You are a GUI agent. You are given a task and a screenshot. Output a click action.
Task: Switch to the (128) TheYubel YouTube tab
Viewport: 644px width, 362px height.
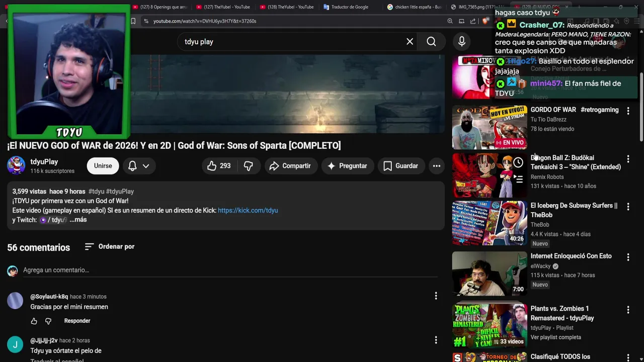286,7
